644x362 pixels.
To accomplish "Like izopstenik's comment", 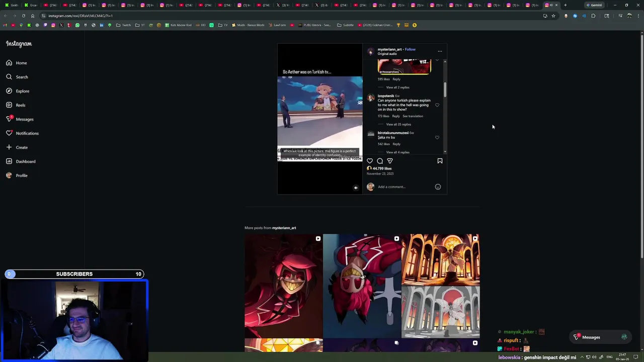I will 437,105.
